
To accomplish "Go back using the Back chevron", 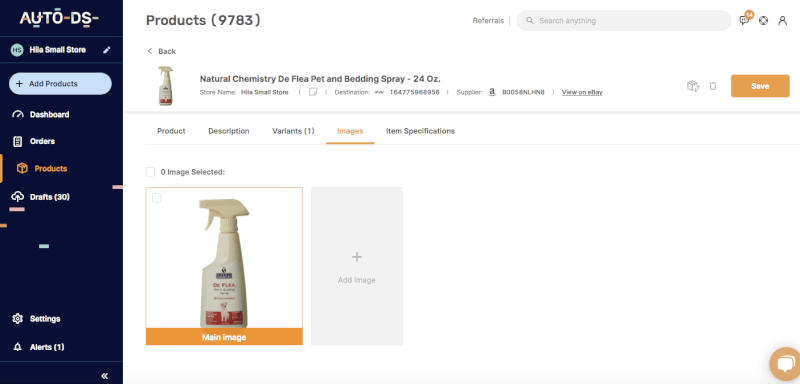I will (150, 51).
